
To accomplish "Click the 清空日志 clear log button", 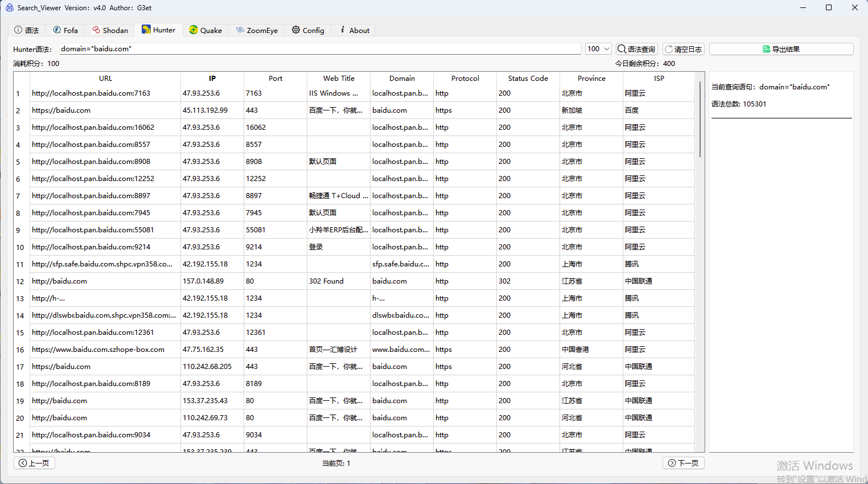I will [x=684, y=49].
